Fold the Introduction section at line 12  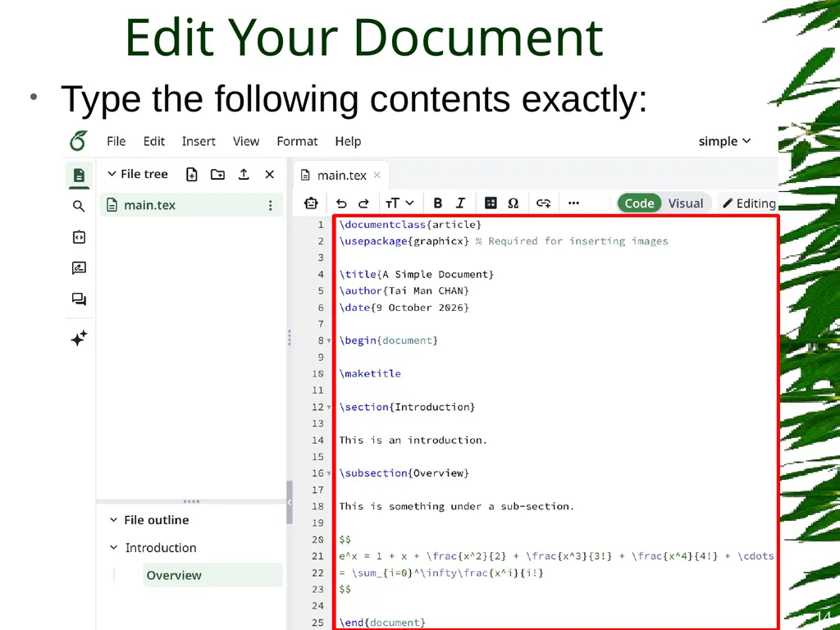click(x=329, y=407)
